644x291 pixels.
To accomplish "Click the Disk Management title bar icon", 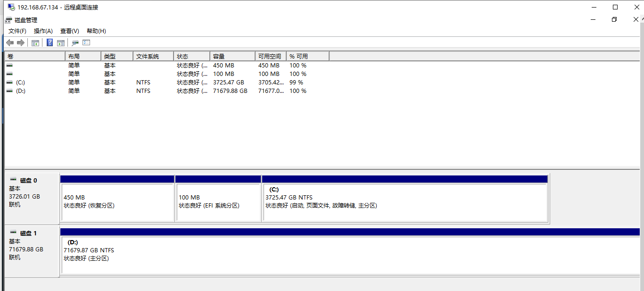I will (8, 20).
